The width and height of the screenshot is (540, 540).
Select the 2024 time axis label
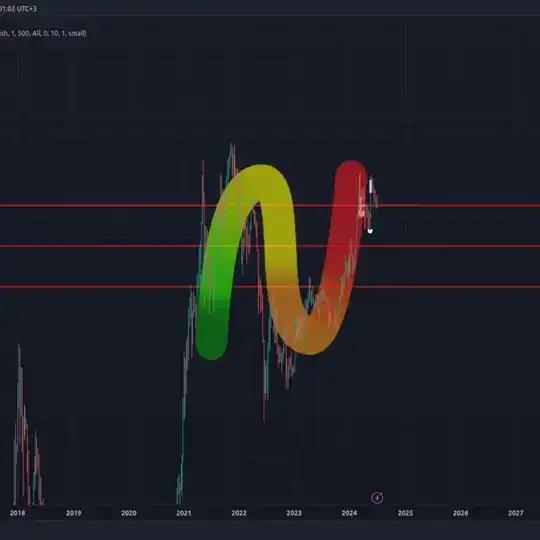pos(349,513)
